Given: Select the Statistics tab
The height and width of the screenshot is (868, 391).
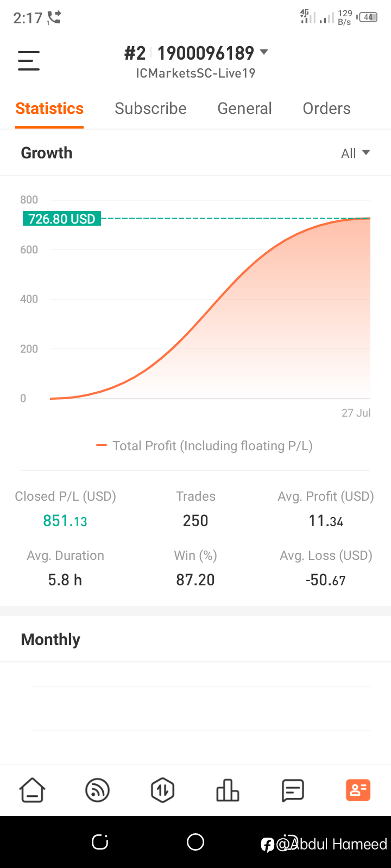Looking at the screenshot, I should coord(49,108).
